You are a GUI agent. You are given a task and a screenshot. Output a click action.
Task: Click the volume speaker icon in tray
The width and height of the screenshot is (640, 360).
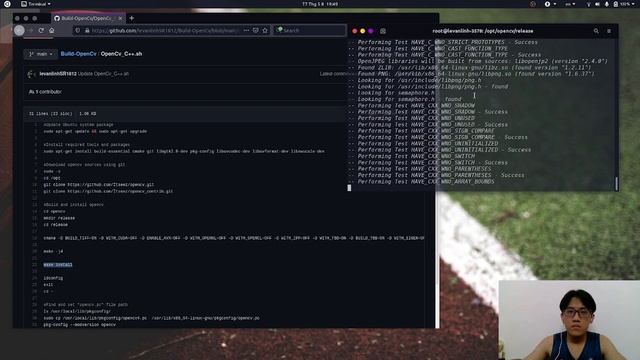tap(598, 4)
